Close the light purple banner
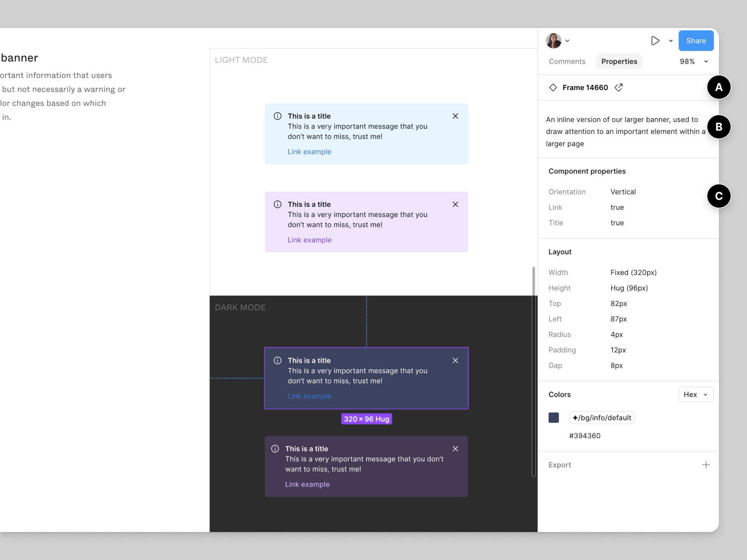747x560 pixels. 455,205
